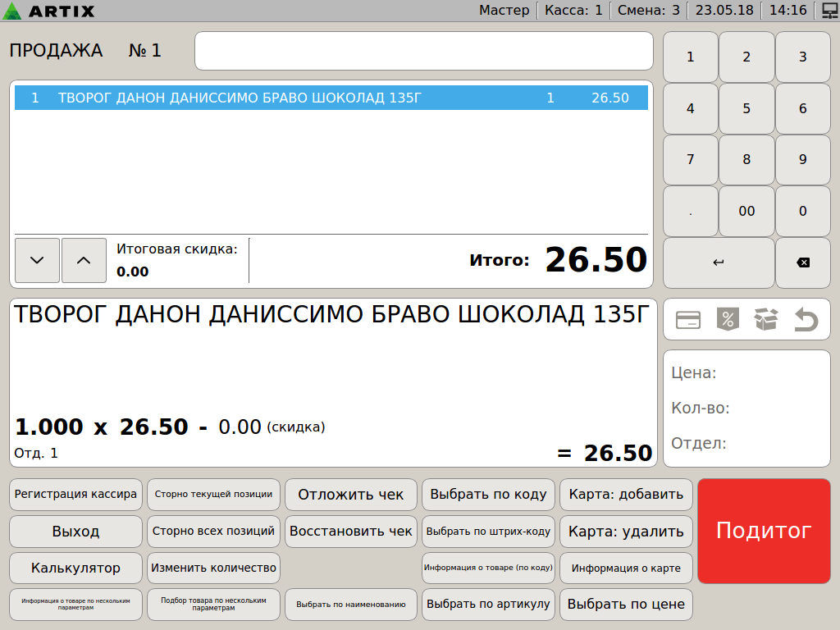Click the open box goods icon
This screenshot has height=630, width=840.
(x=765, y=320)
